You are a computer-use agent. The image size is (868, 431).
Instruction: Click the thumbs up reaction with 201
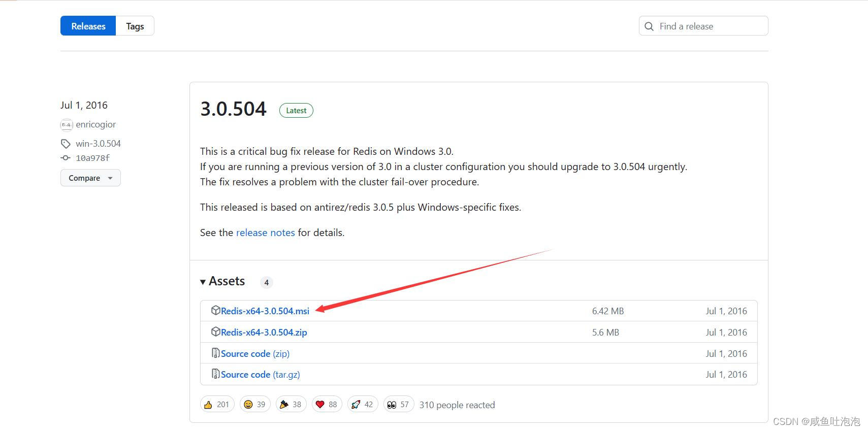coord(217,404)
